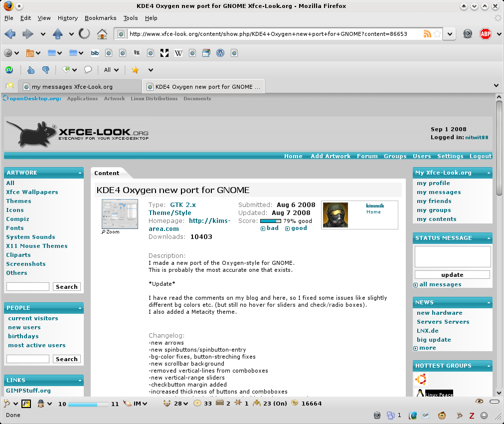Bookmark page with address bar star

(437, 34)
